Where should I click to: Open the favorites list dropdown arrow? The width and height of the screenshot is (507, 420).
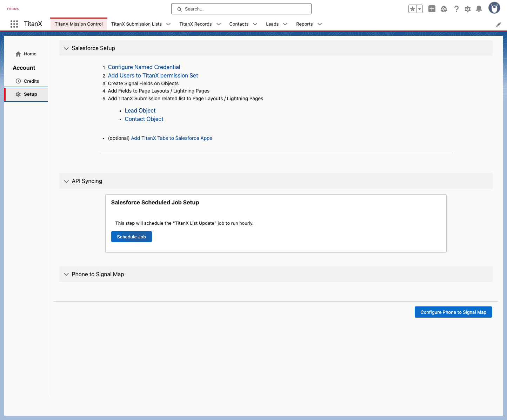pyautogui.click(x=420, y=9)
